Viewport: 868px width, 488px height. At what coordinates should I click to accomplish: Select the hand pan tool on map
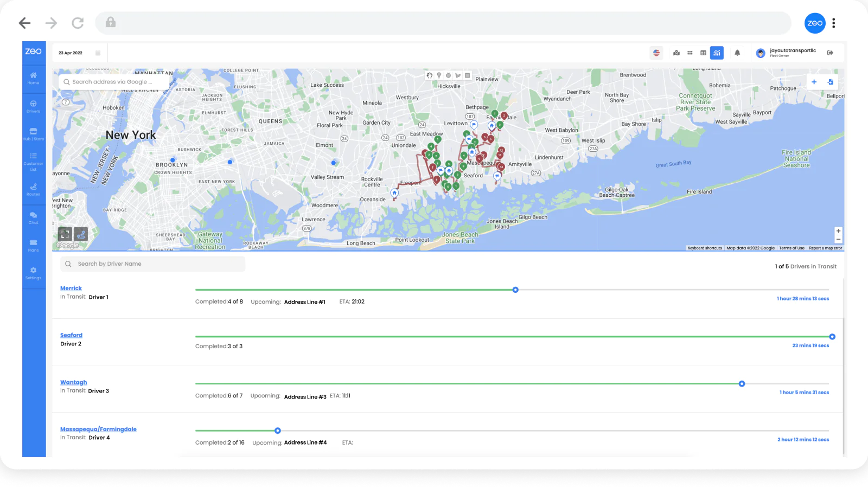[x=430, y=75]
